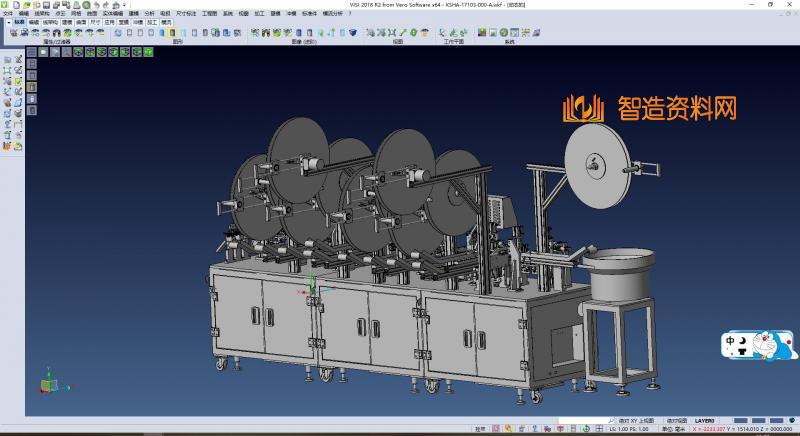Viewport: 800px width, 436px height.
Task: Click the Open folder icon in quick access toolbar
Action: pos(26,4)
